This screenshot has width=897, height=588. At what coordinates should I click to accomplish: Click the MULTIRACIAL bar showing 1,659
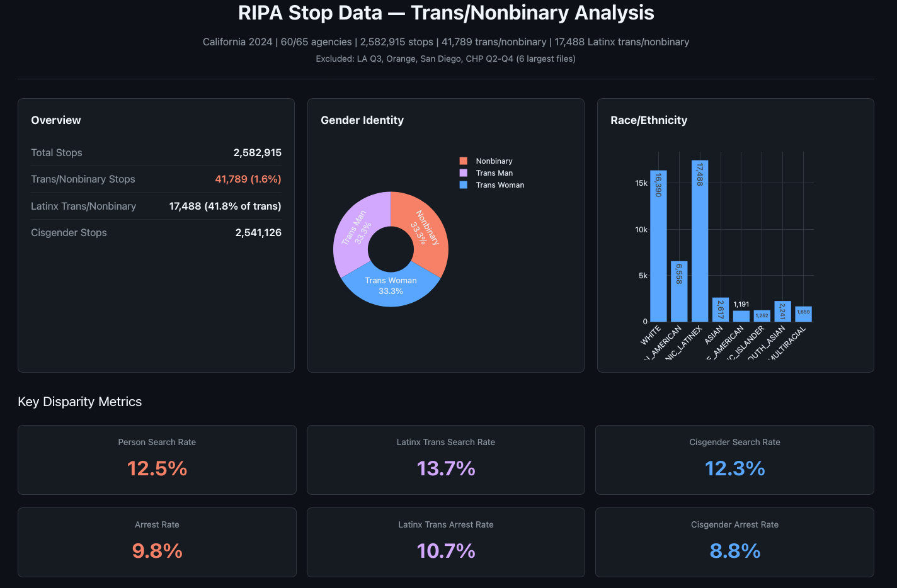tap(804, 314)
